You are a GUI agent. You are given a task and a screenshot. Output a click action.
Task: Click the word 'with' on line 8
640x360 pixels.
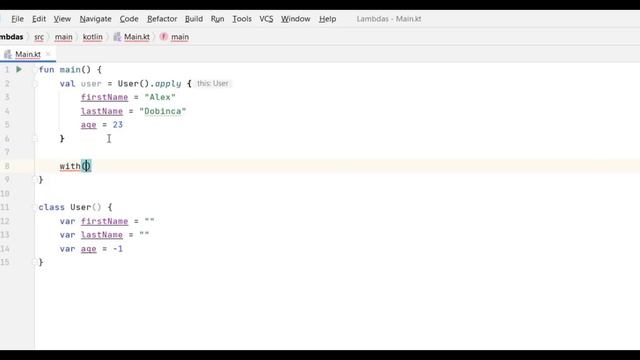point(70,166)
